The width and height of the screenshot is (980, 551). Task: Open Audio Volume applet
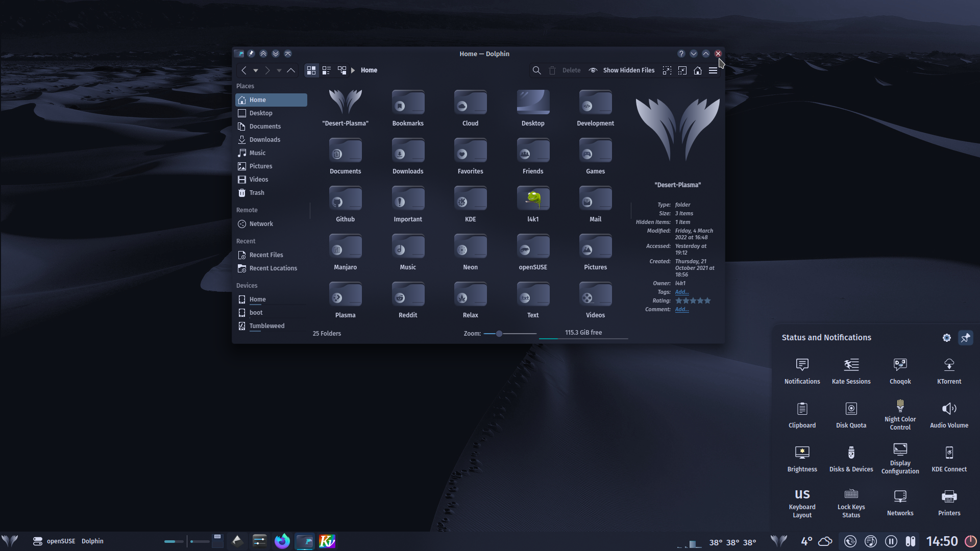click(949, 415)
